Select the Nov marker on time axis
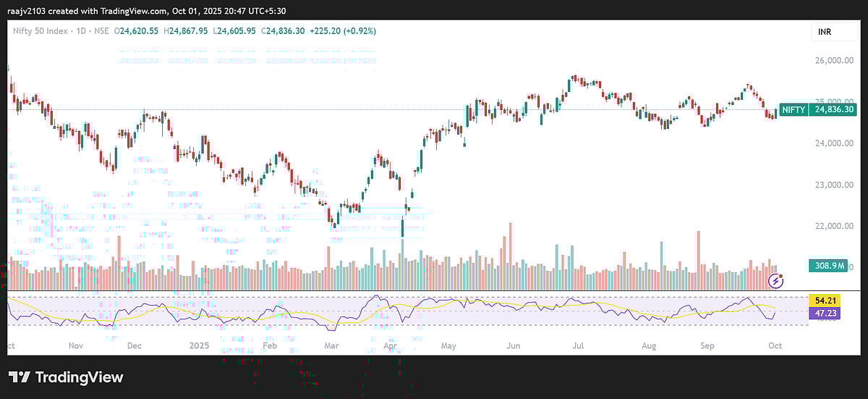868x399 pixels. coord(76,346)
